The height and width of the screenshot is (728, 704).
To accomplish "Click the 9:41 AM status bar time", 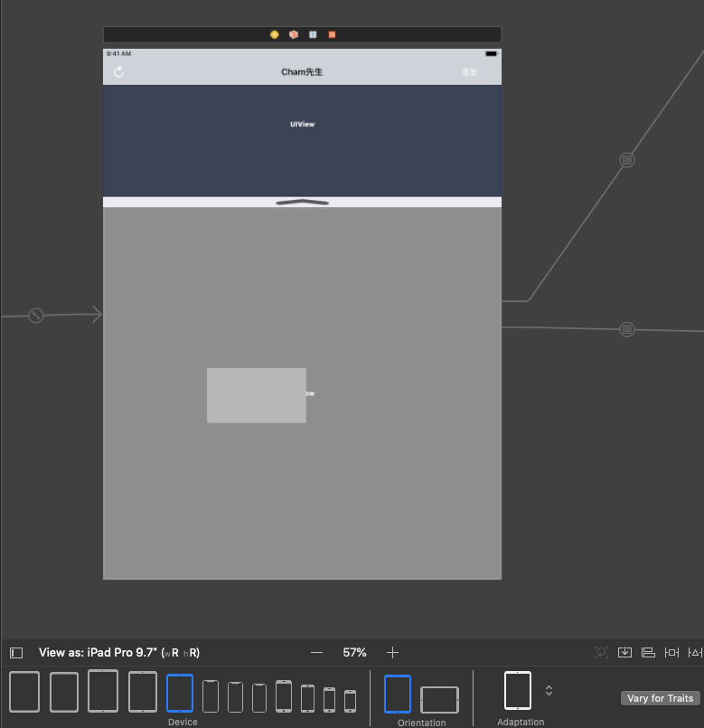I will [x=118, y=54].
